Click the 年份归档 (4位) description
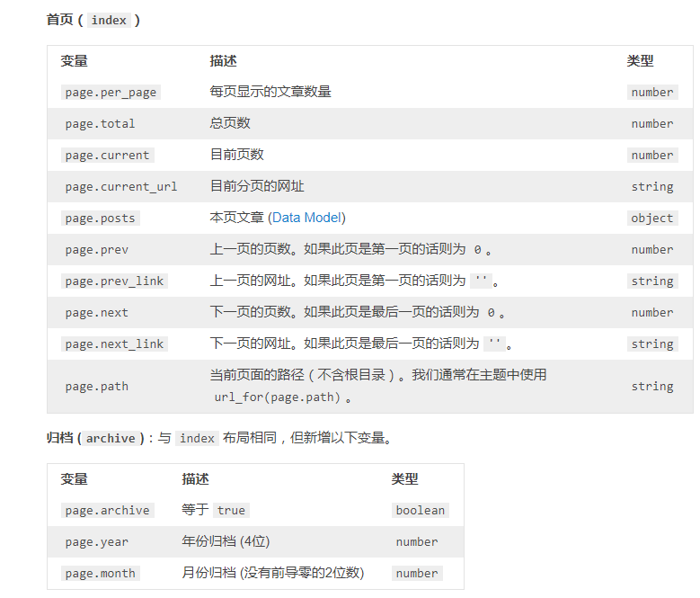This screenshot has height=598, width=700. click(226, 541)
